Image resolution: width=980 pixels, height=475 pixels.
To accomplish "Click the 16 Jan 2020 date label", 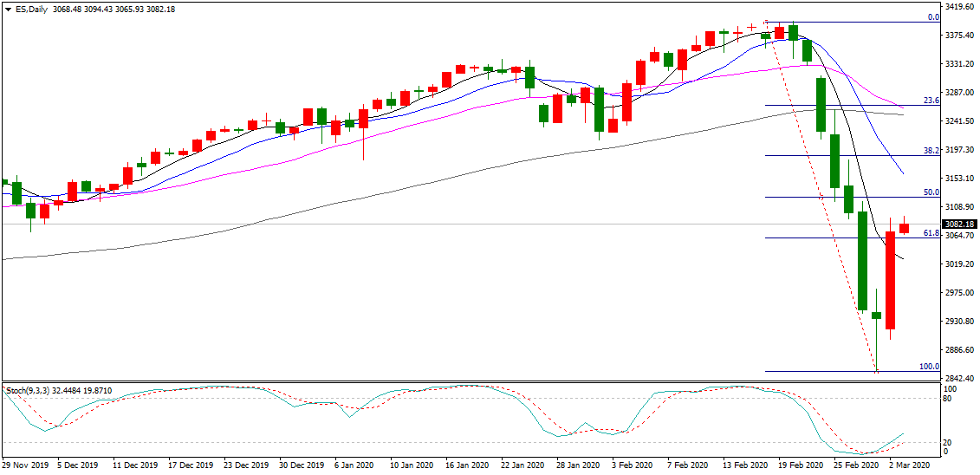I will (x=468, y=465).
